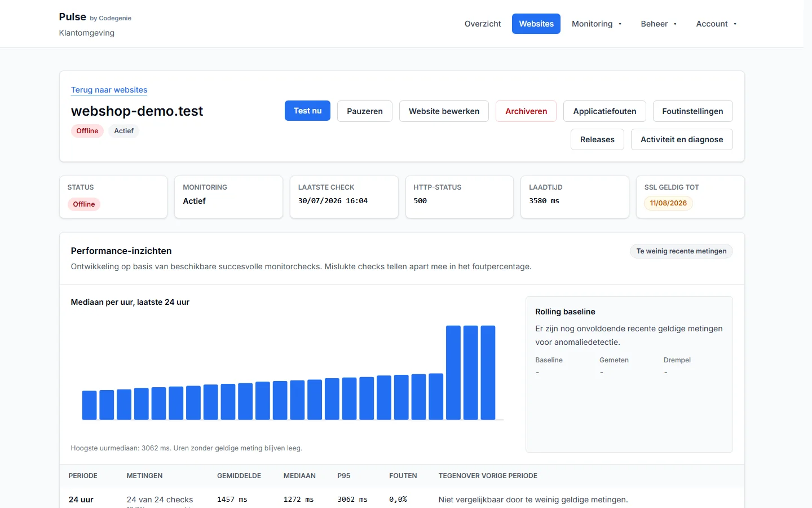812x508 pixels.
Task: Click the FOUTEN column header
Action: tap(403, 476)
